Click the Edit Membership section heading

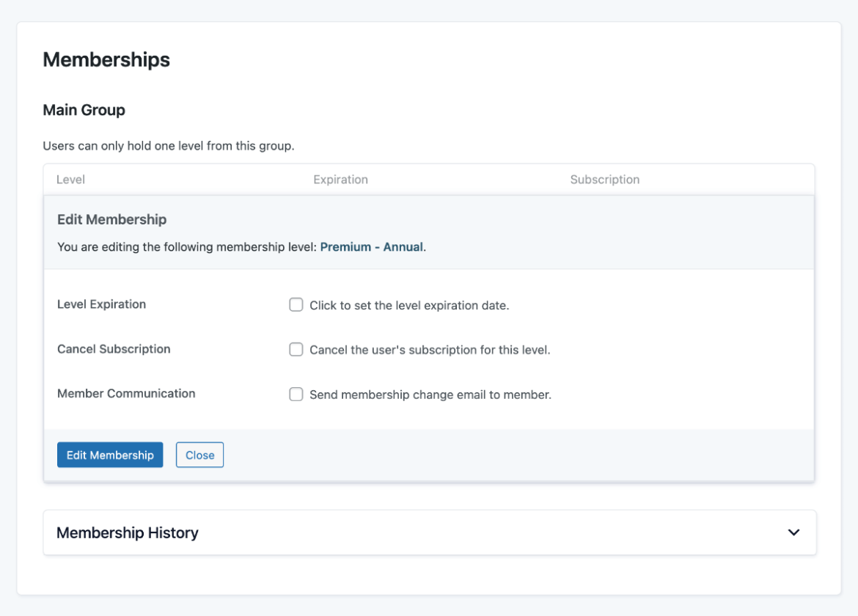click(112, 219)
